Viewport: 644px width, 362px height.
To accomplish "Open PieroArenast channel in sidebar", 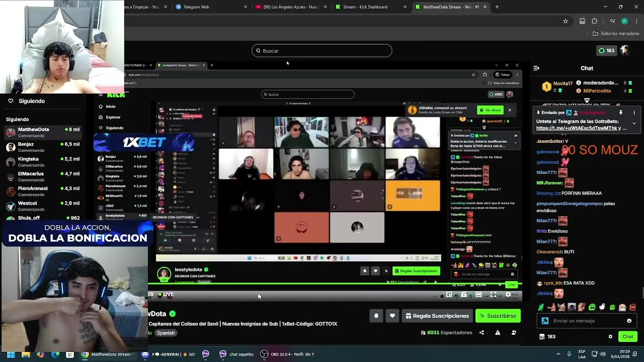I will point(43,191).
